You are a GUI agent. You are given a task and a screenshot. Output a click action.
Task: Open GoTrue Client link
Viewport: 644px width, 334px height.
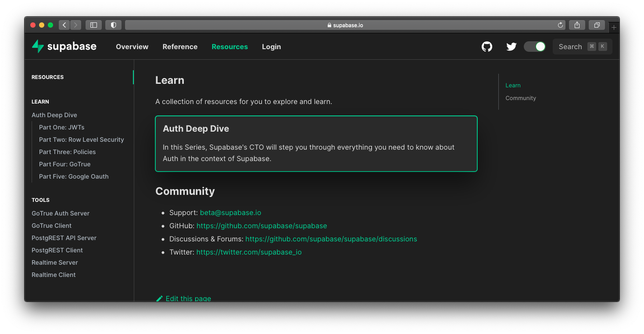pyautogui.click(x=51, y=226)
